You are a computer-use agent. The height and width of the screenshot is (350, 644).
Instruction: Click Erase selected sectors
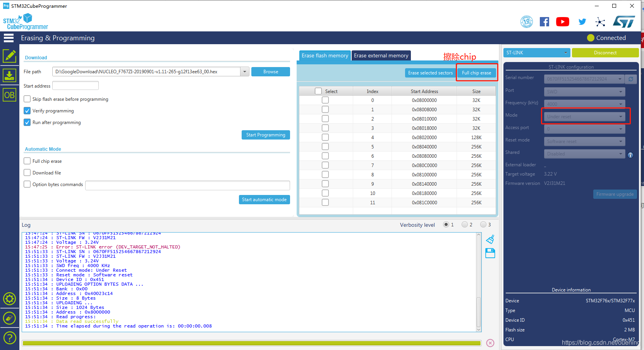click(x=430, y=73)
